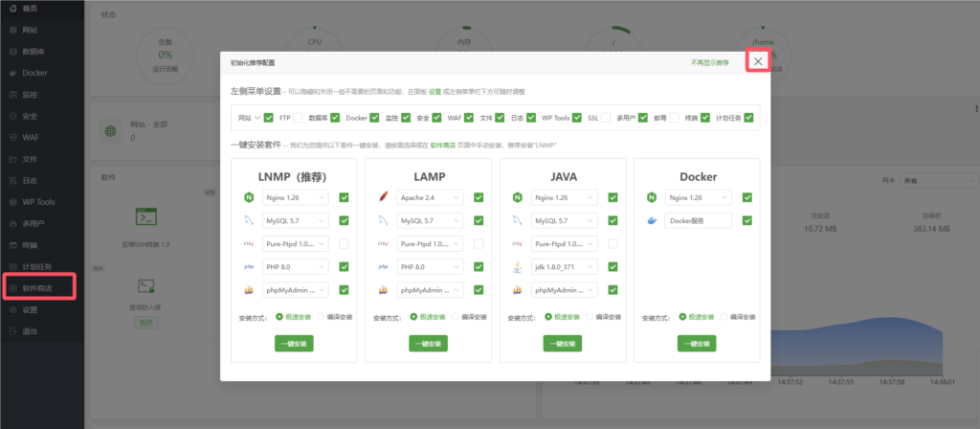Click the 文件 folder sidebar icon
Image resolution: width=980 pixels, height=429 pixels.
click(x=13, y=160)
